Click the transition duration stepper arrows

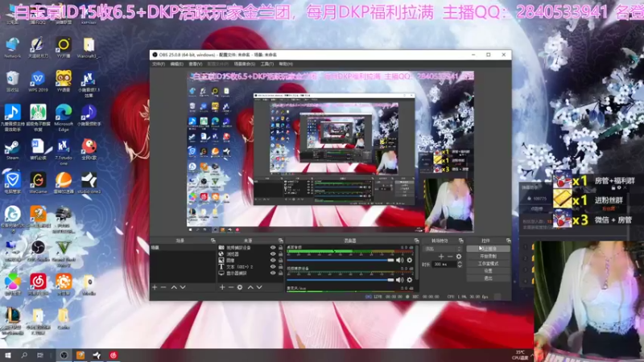[460, 265]
